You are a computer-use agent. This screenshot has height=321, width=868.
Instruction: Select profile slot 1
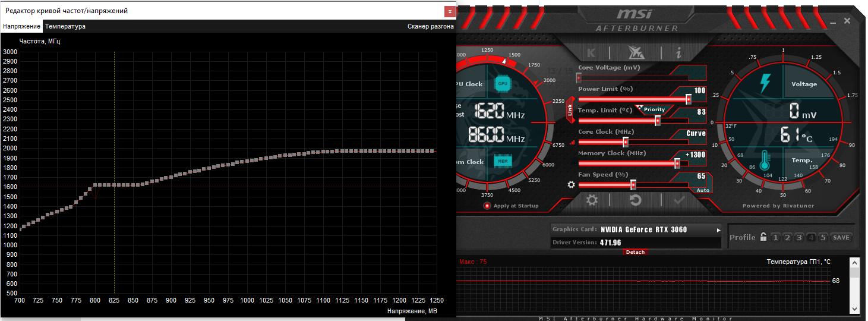click(x=775, y=238)
